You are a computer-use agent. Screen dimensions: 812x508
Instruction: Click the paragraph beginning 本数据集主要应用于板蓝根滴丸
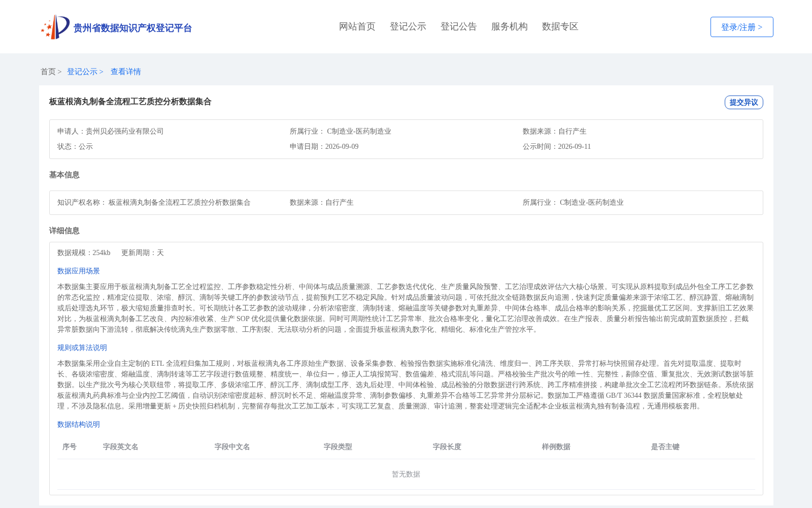(405, 308)
